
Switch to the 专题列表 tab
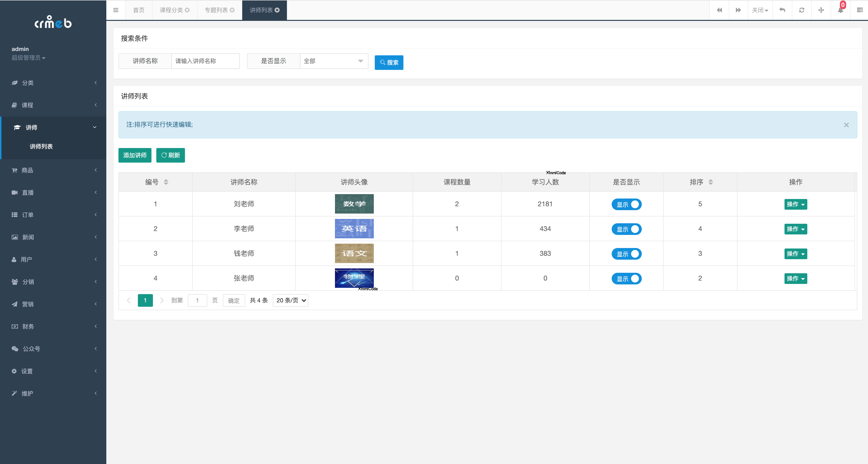216,10
